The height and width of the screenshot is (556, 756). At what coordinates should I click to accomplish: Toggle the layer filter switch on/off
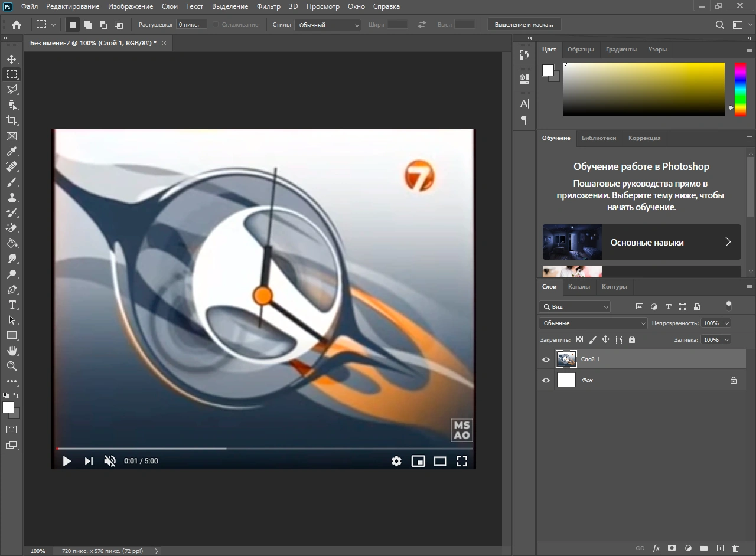point(729,306)
